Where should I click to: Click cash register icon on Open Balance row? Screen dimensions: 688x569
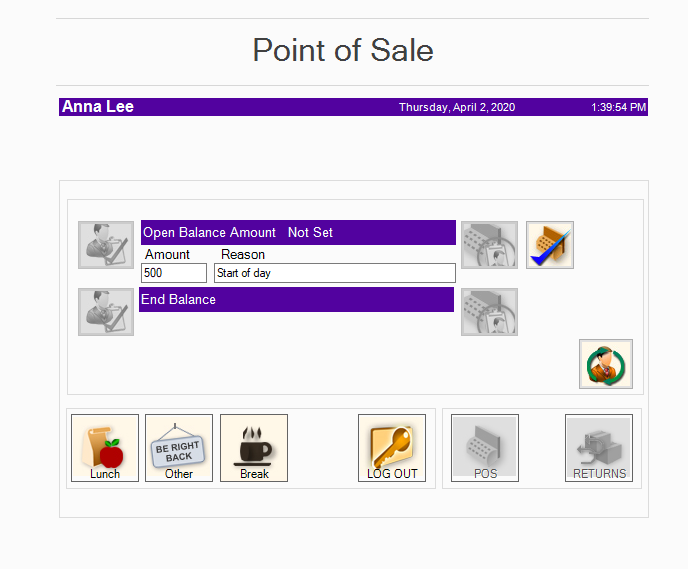point(489,245)
